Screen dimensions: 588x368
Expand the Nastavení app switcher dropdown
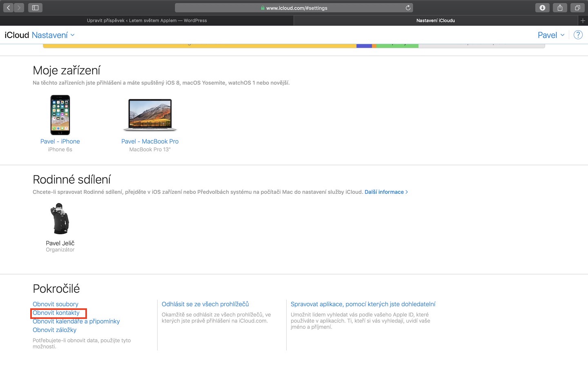point(53,35)
